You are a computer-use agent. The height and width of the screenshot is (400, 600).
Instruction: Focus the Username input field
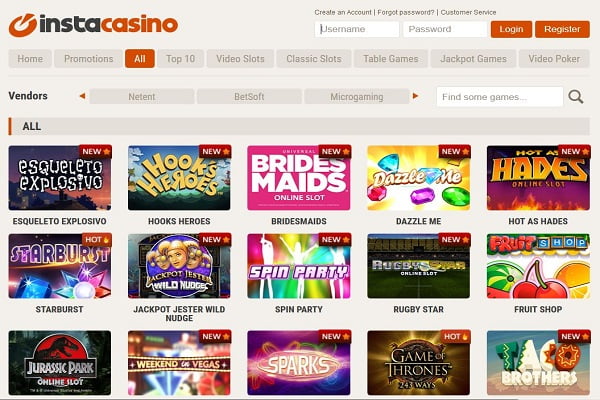[x=357, y=29]
